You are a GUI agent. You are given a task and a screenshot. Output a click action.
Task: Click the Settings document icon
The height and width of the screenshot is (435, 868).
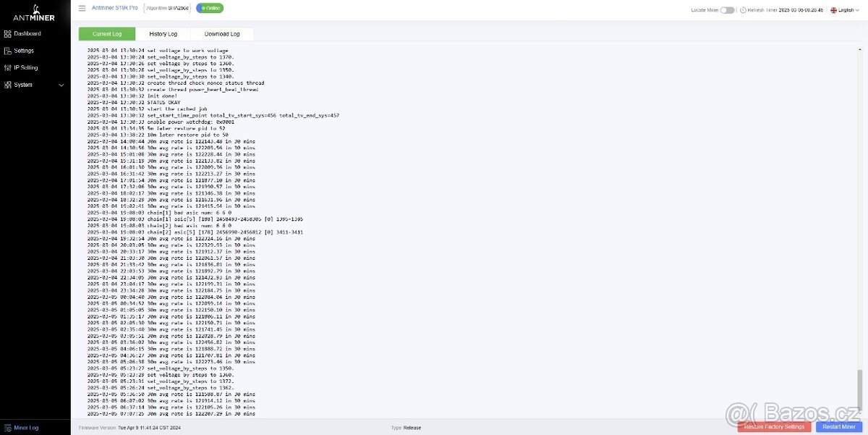[x=8, y=51]
